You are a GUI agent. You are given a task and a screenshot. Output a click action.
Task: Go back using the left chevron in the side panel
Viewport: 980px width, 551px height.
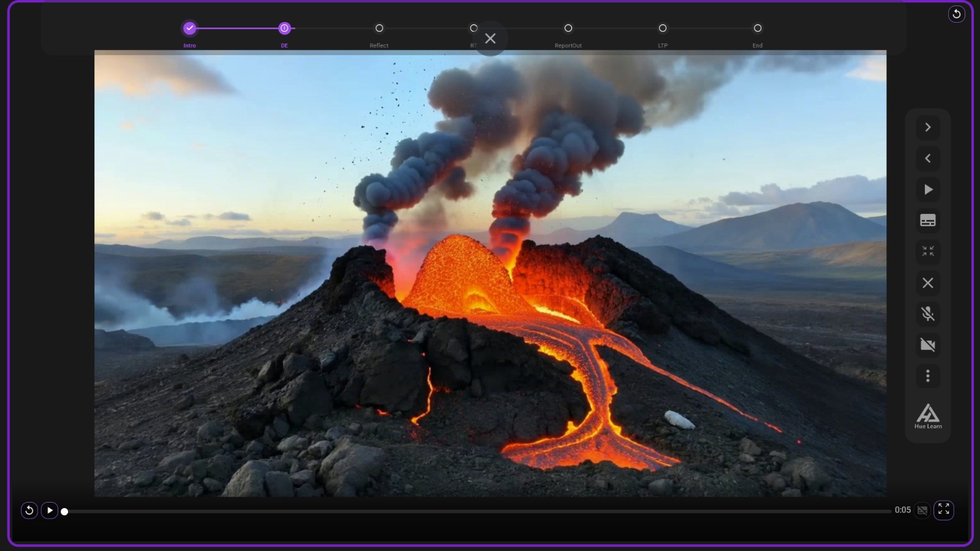point(928,158)
